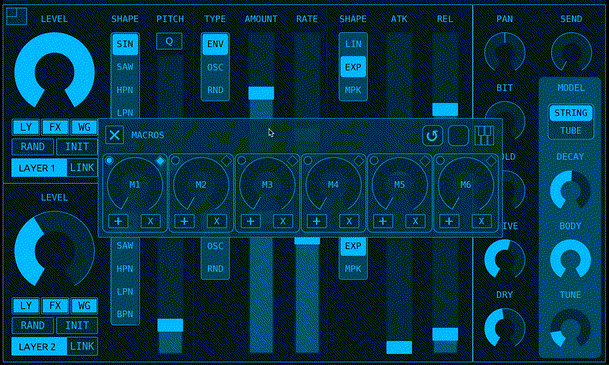Close the Macros panel with the X icon

tap(115, 135)
